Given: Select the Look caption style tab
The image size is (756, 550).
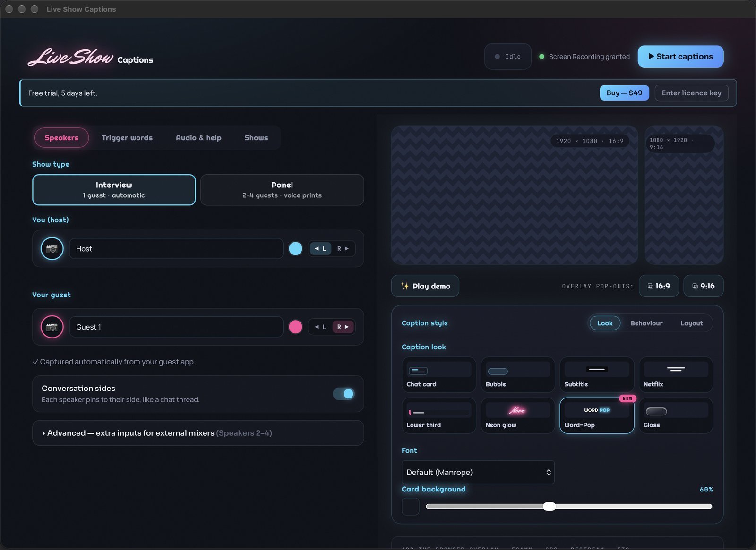Looking at the screenshot, I should pos(605,323).
